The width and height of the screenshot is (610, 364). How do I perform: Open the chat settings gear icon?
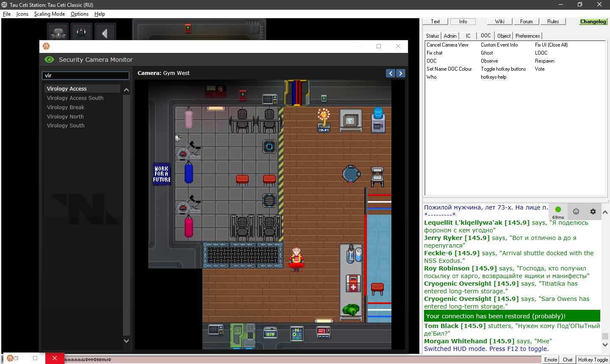[593, 211]
